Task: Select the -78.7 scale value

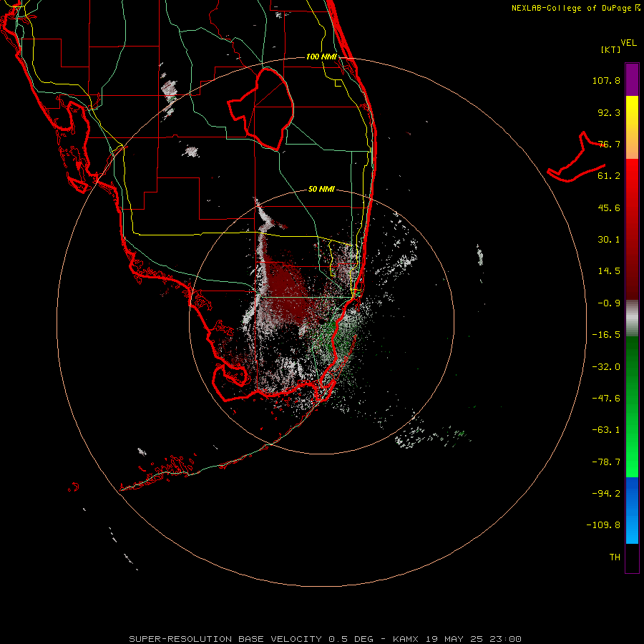Action: pyautogui.click(x=606, y=462)
